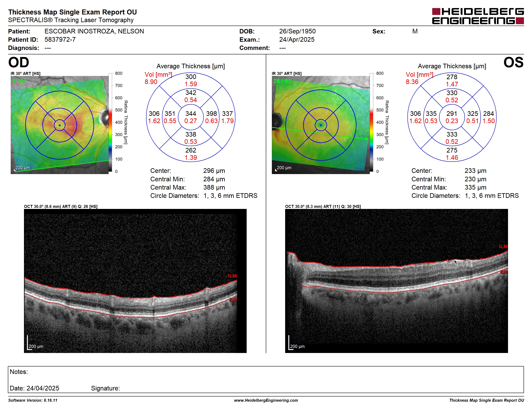Select OS inner superior thickness 330

pos(452,93)
